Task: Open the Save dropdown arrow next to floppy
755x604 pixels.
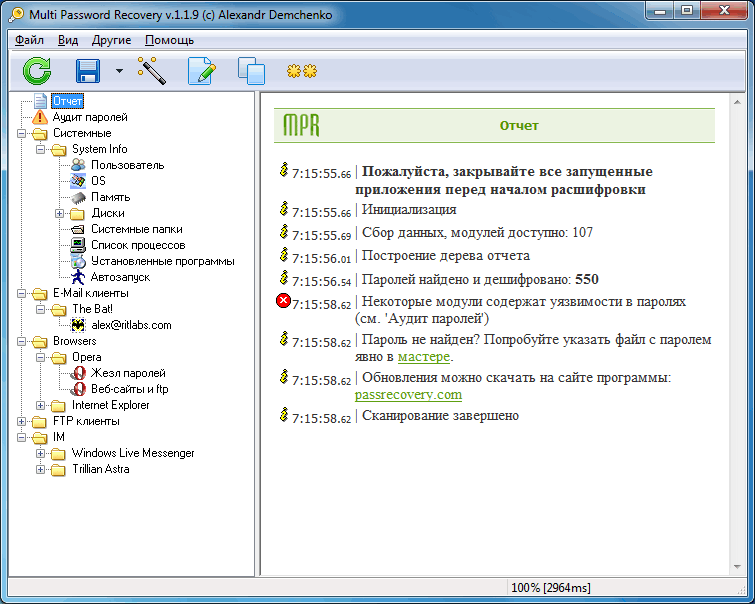Action: 119,71
